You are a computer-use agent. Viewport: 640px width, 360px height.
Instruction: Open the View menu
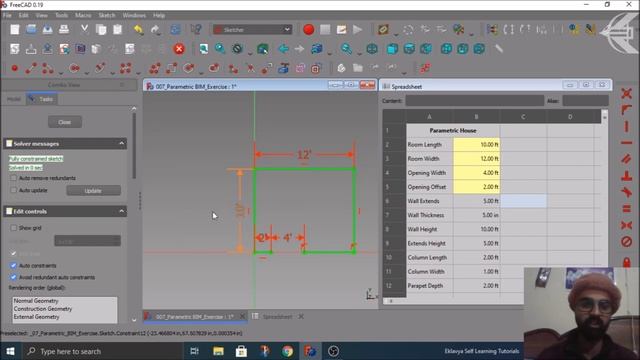[x=41, y=15]
